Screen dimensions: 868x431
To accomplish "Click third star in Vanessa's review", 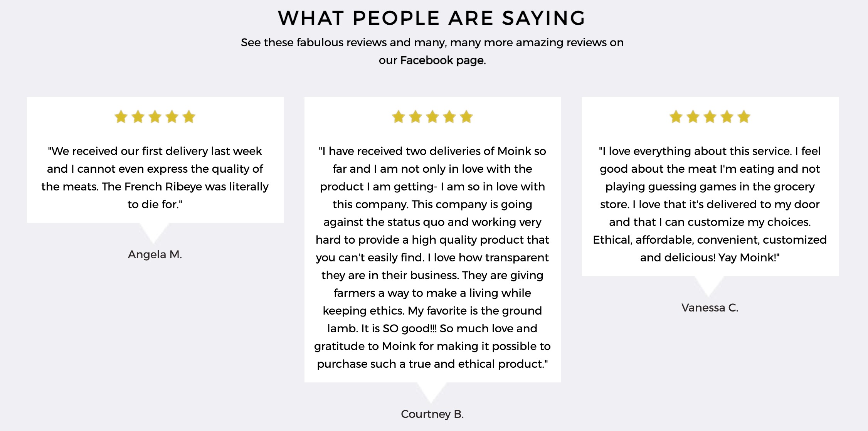I will click(x=710, y=116).
